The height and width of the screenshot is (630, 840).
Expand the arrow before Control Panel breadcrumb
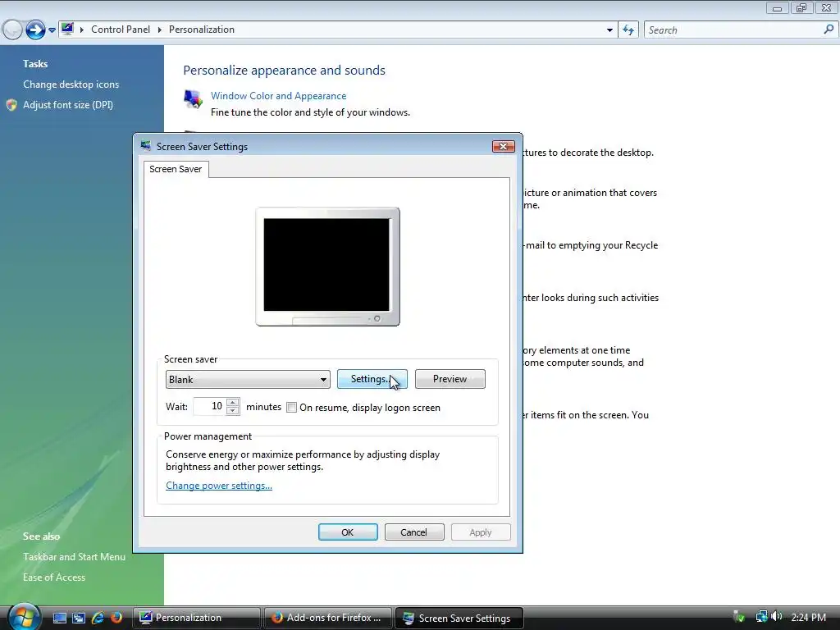[82, 30]
